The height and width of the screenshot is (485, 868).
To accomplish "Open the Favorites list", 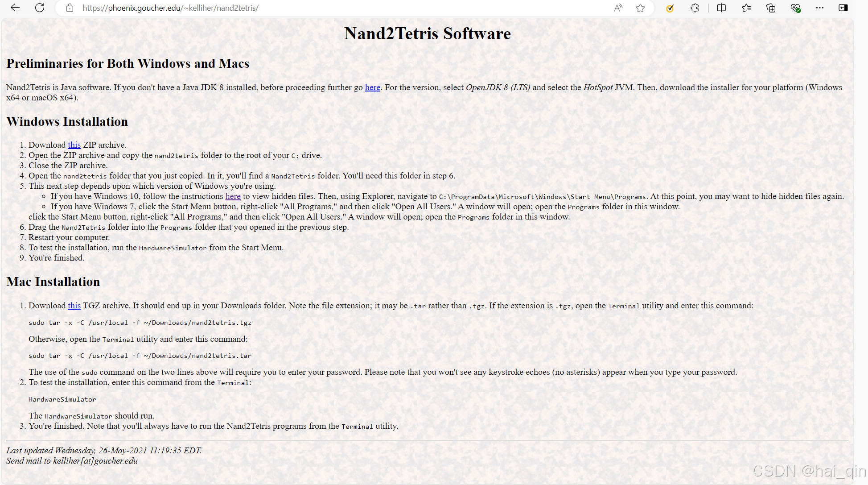I will pyautogui.click(x=746, y=8).
